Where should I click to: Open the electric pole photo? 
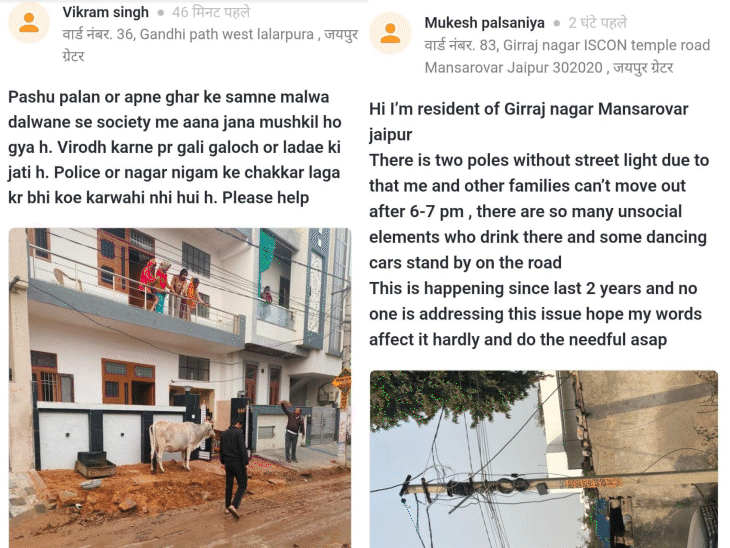(544, 459)
